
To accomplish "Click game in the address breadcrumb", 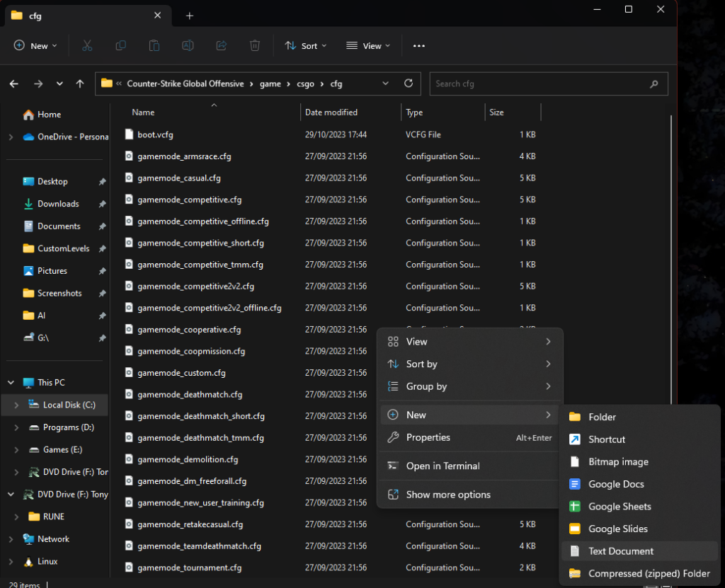I will point(270,83).
